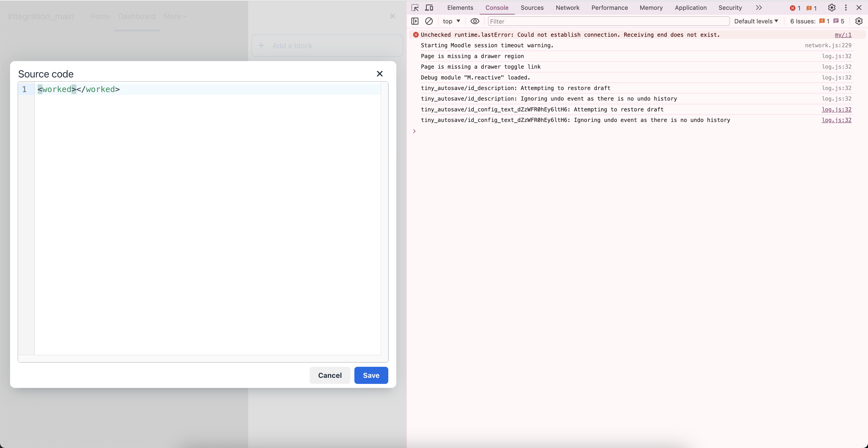Viewport: 868px width, 448px height.
Task: Switch to the Elements tab
Action: (460, 8)
